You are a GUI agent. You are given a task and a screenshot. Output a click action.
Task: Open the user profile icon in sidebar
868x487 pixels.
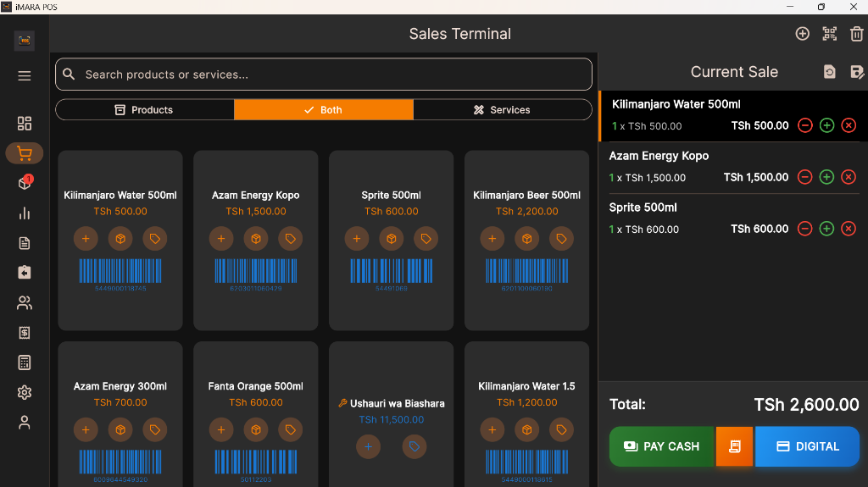(x=25, y=423)
